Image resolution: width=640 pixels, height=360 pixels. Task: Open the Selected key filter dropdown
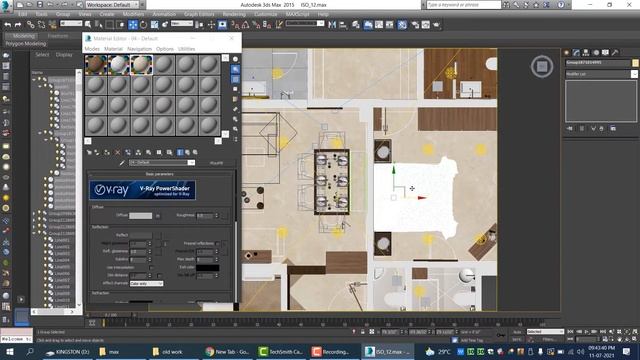point(545,332)
